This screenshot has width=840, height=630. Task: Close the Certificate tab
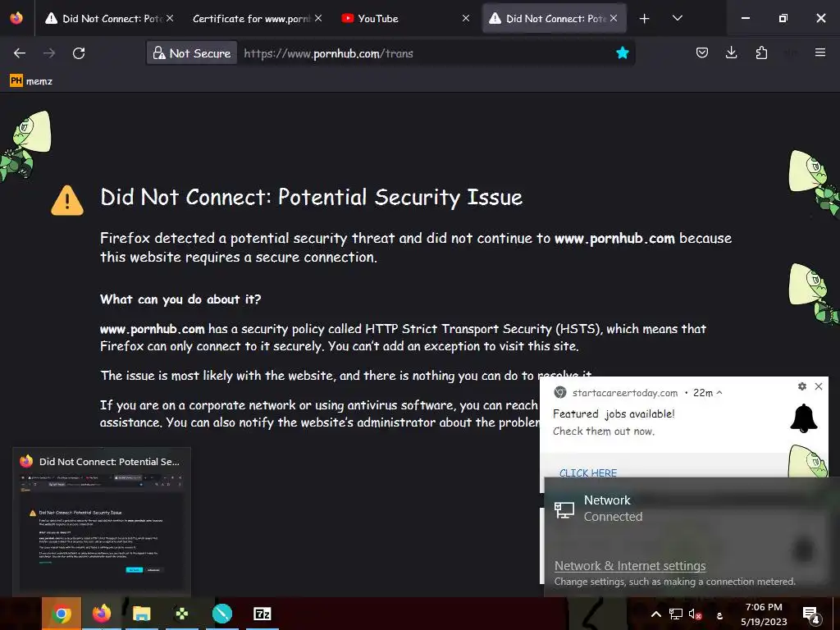click(x=318, y=18)
